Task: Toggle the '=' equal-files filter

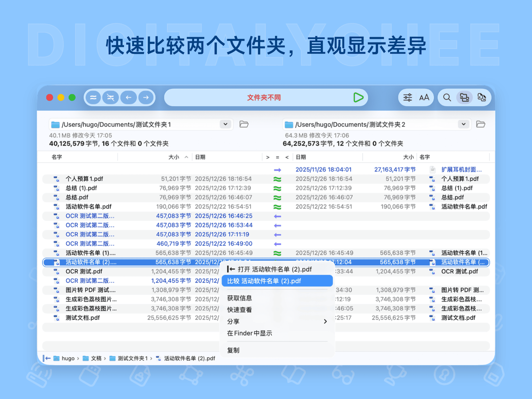Action: click(x=277, y=157)
